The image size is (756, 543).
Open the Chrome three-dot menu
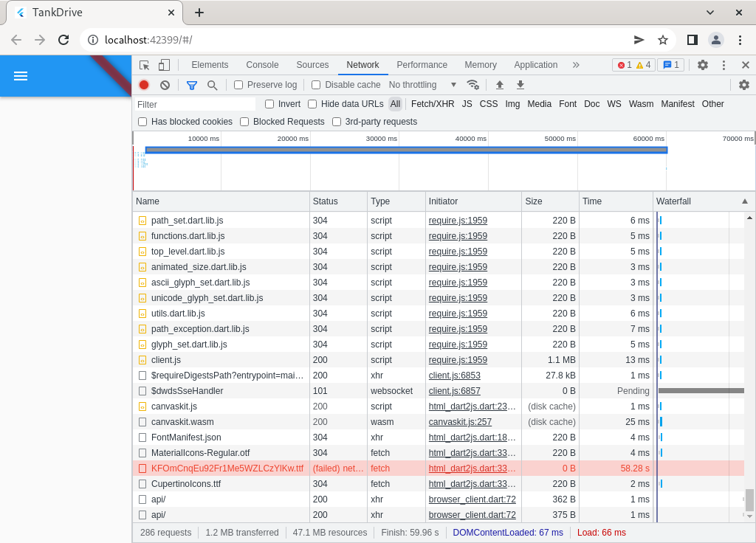point(740,40)
